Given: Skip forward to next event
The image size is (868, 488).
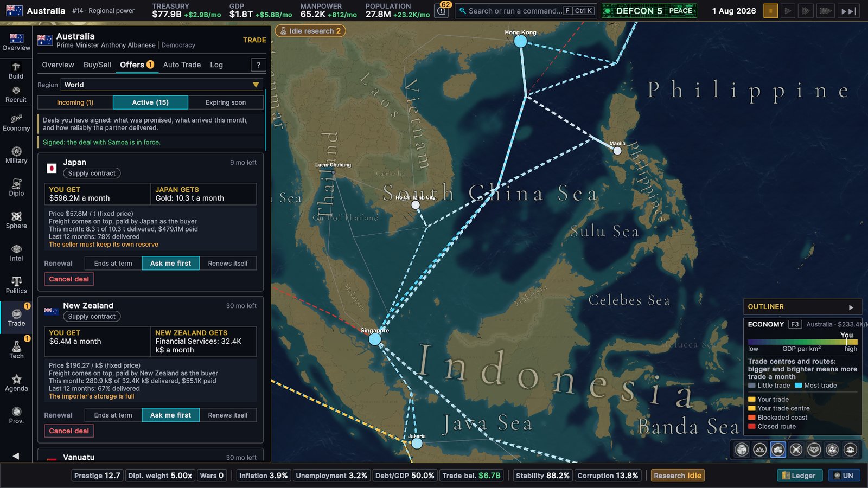Looking at the screenshot, I should [848, 11].
